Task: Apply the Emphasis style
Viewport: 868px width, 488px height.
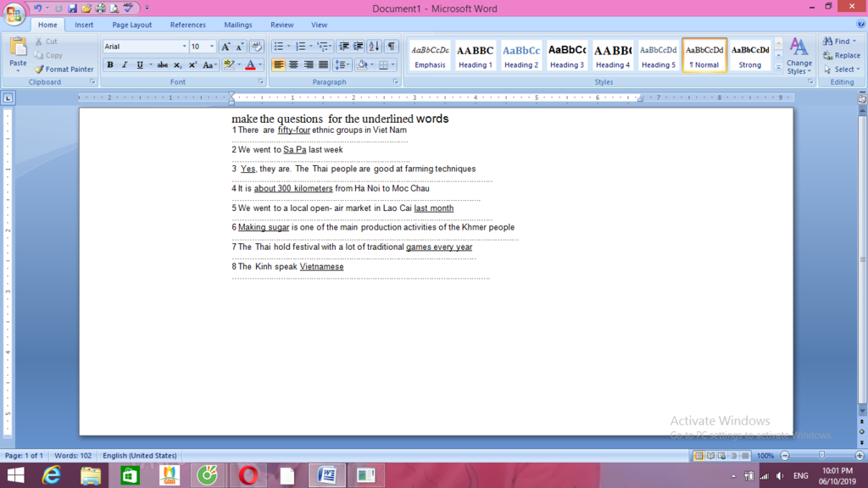Action: tap(430, 55)
